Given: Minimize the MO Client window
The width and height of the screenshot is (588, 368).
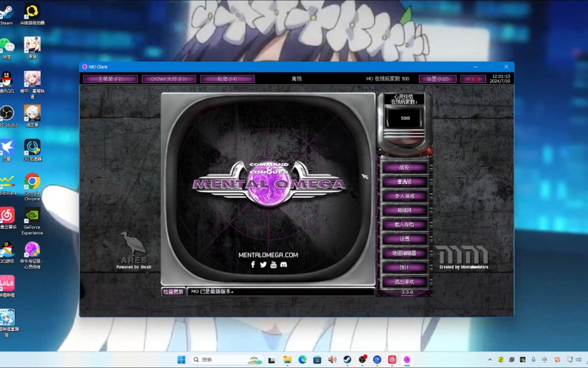Looking at the screenshot, I should 475,67.
